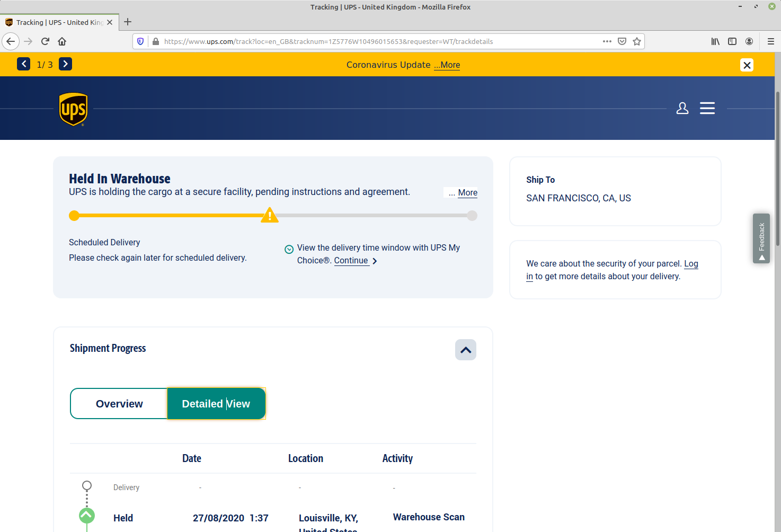
Task: Follow the Continue link for My Choice
Action: click(x=351, y=261)
